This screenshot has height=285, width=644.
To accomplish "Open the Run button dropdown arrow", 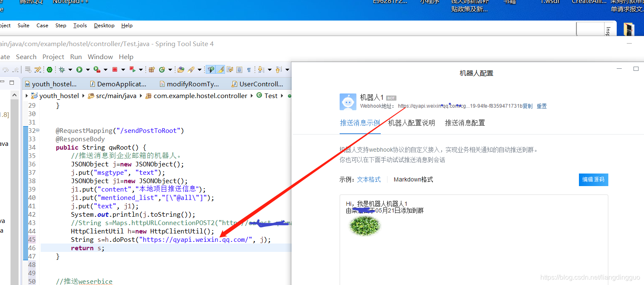I will (x=87, y=69).
